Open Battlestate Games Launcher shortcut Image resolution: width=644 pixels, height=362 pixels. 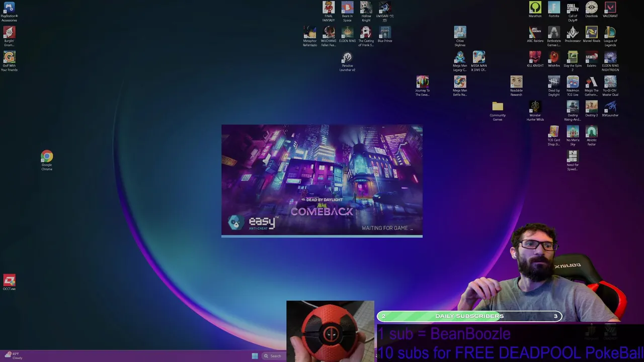554,37
